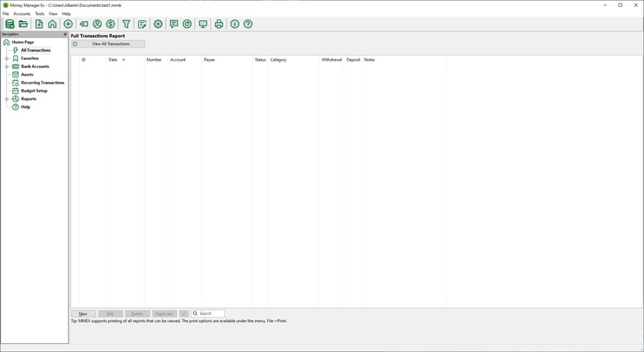Click the speech-bubble news icon
This screenshot has height=352, width=644.
174,25
